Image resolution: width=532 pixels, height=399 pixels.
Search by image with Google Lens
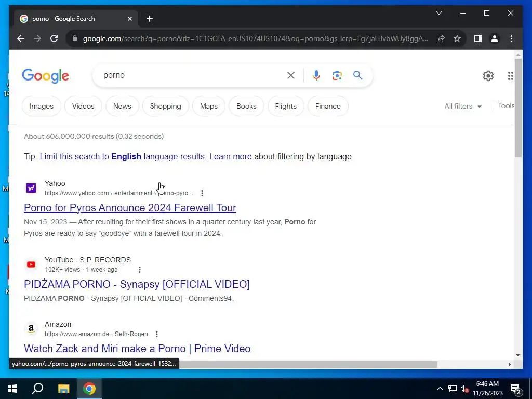337,75
